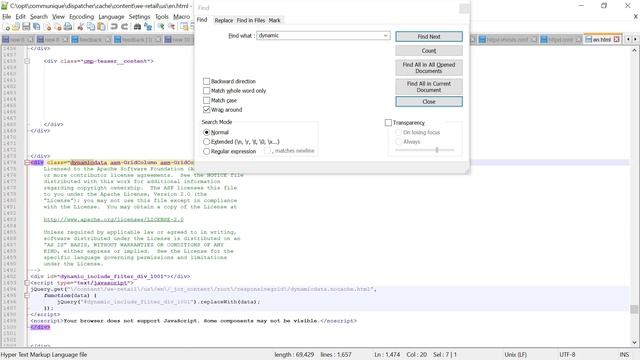
Task: Click the Replace toolbar icon
Action: [148, 27]
